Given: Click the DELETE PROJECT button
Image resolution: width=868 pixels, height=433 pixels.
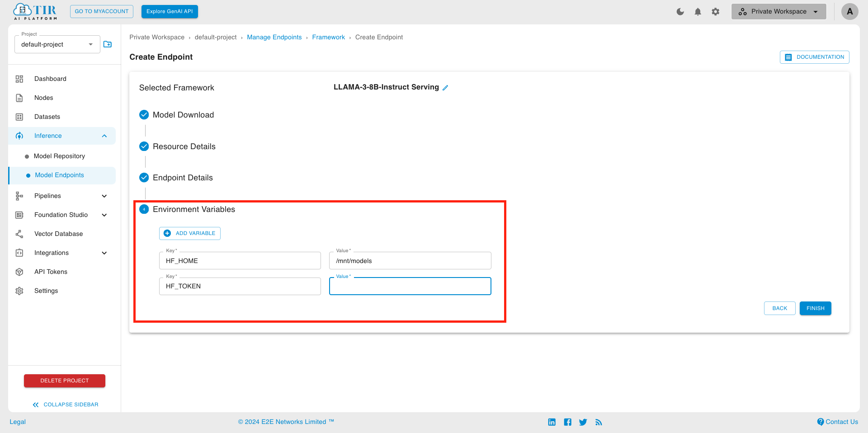Looking at the screenshot, I should coord(65,381).
